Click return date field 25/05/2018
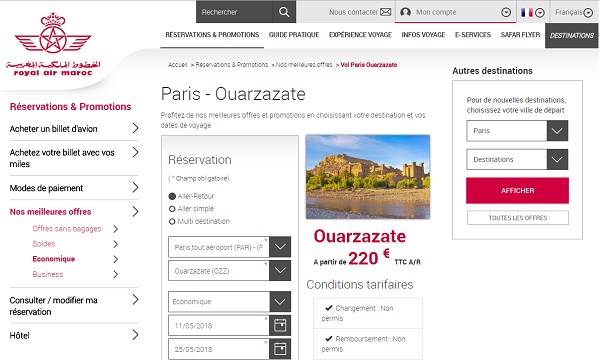The image size is (600, 360). click(219, 349)
